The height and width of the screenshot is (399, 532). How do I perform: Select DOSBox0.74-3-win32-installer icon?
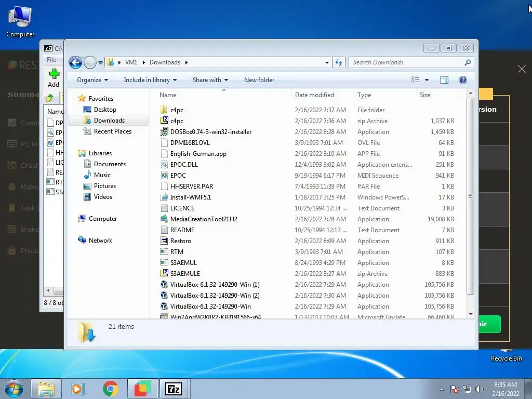point(164,131)
